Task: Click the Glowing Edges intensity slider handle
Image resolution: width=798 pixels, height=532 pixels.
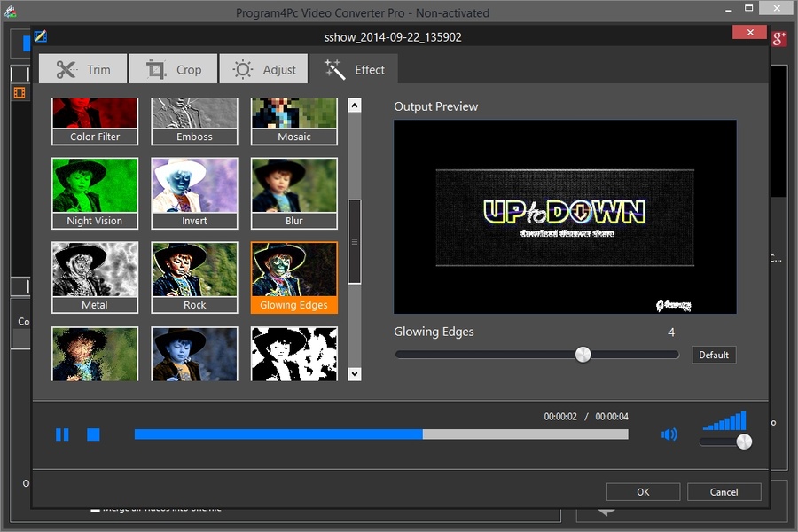Action: pos(583,355)
